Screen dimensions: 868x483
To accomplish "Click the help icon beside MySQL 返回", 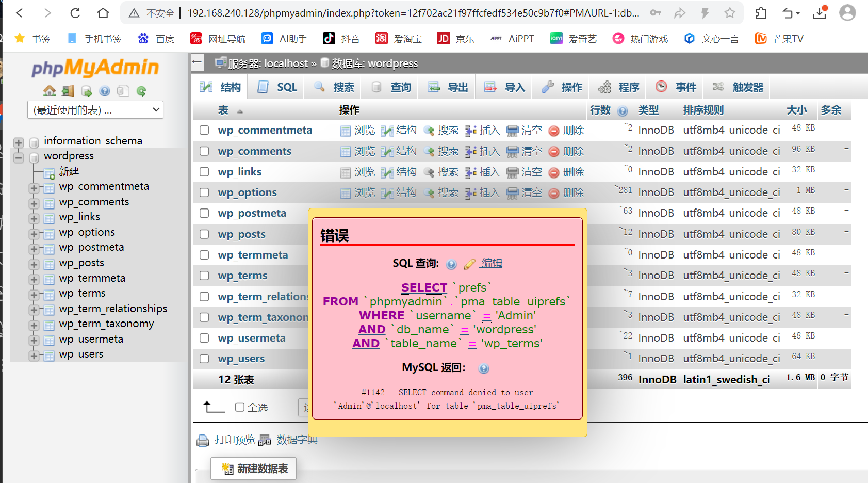I will (x=483, y=368).
